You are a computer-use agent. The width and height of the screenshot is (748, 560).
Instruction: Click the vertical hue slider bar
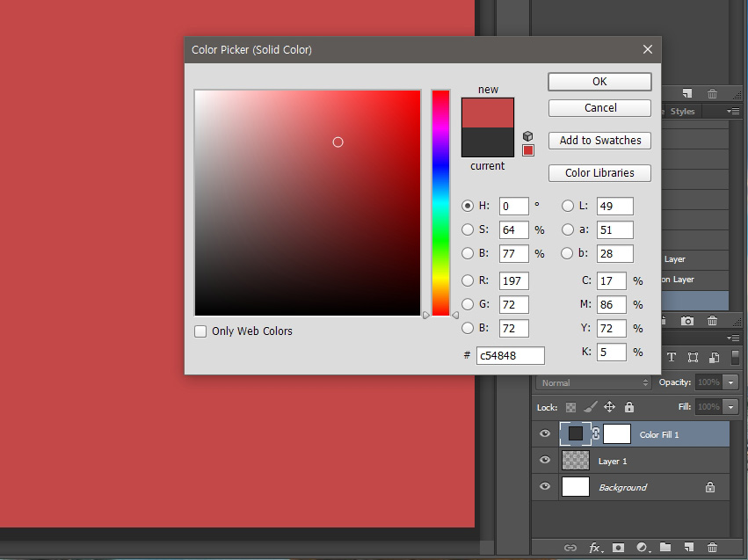[440, 203]
